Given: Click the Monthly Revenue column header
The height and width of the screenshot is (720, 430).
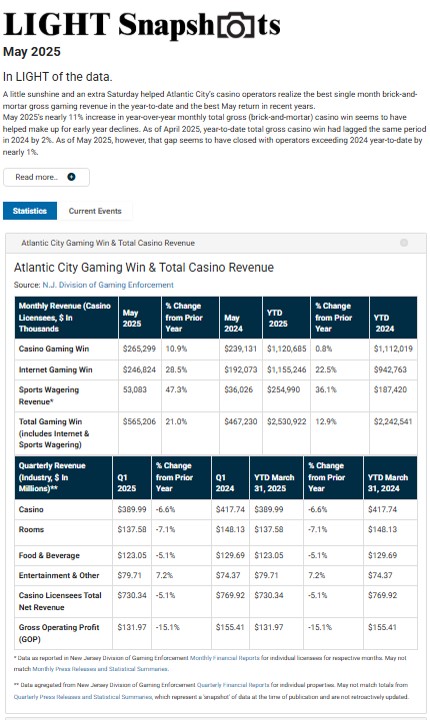Looking at the screenshot, I should pos(67,317).
